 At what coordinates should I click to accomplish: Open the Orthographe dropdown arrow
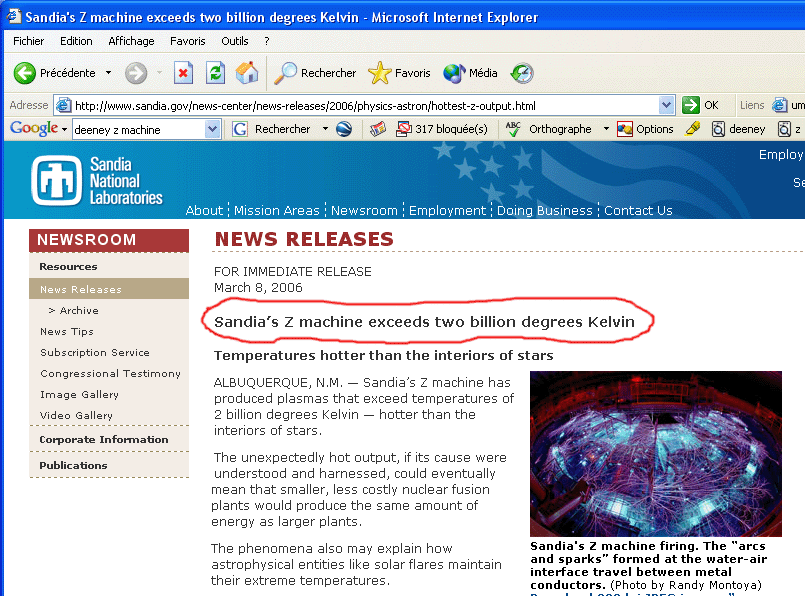click(x=606, y=129)
